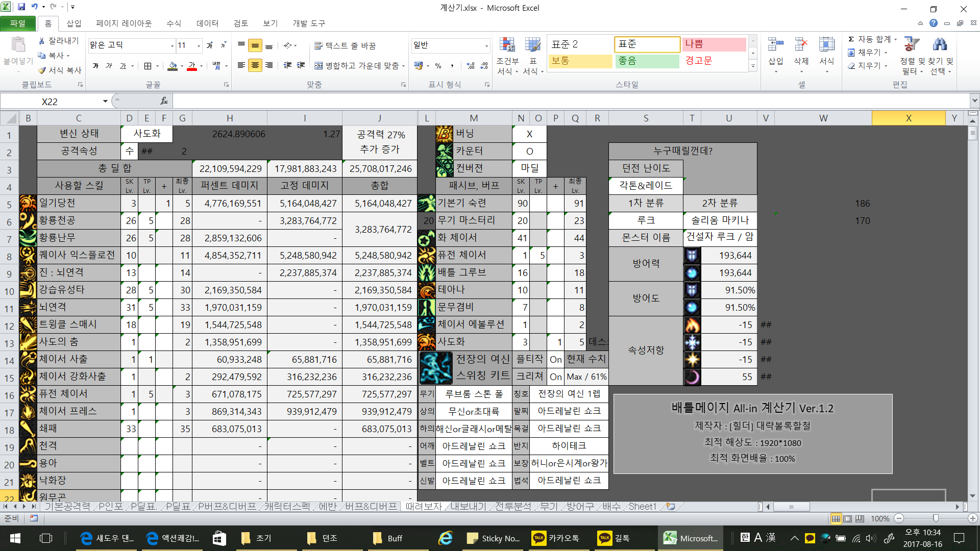Apply accounting number format icon

pyautogui.click(x=419, y=65)
